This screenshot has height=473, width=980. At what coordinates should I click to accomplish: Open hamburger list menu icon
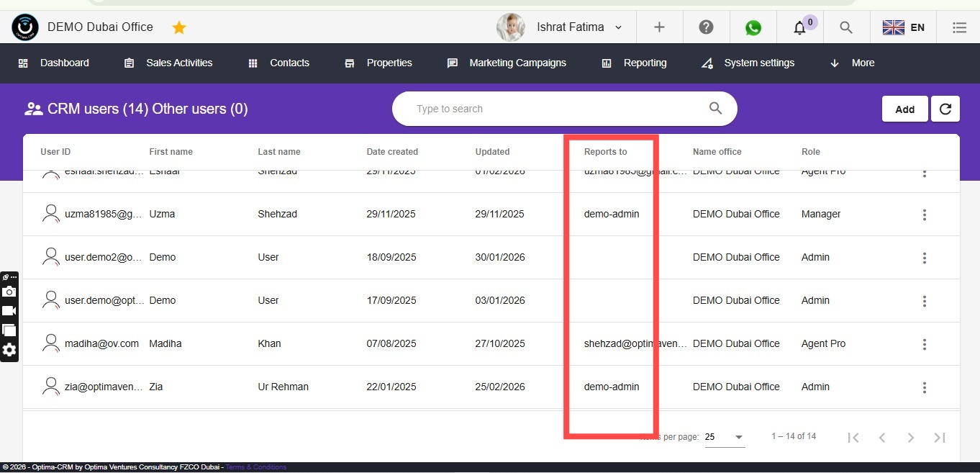(x=959, y=27)
